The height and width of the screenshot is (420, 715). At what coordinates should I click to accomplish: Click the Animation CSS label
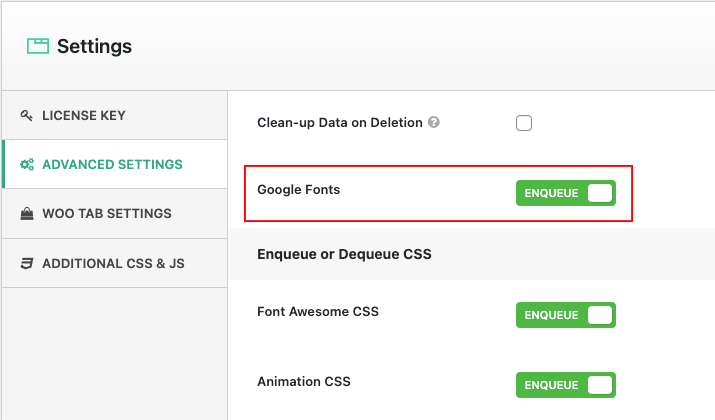tap(303, 381)
